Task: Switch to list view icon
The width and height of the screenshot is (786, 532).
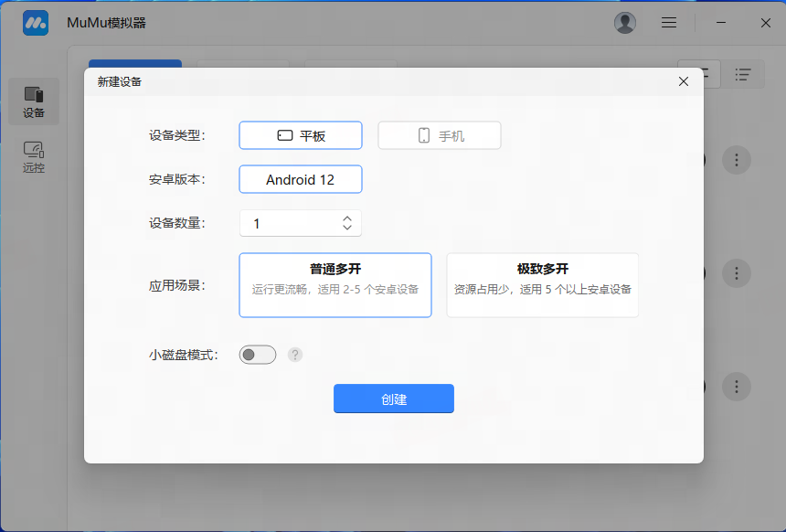Action: point(744,74)
